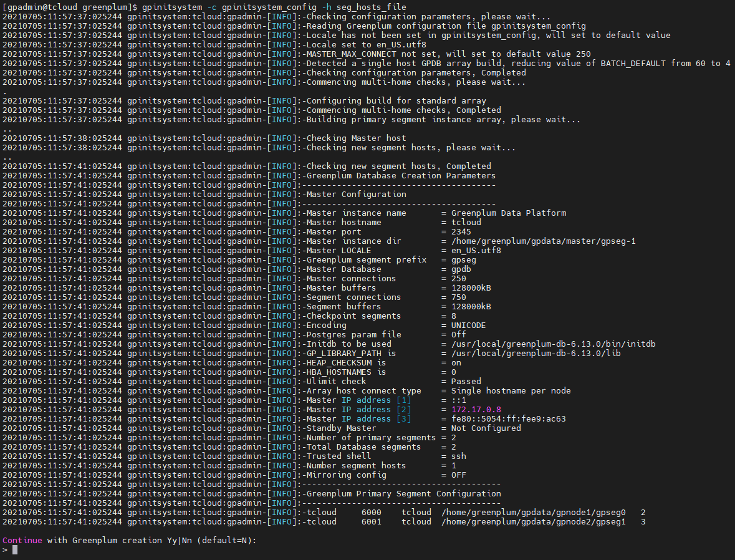The image size is (735, 560).
Task: Select 'Single hostname per node' value
Action: (x=511, y=390)
